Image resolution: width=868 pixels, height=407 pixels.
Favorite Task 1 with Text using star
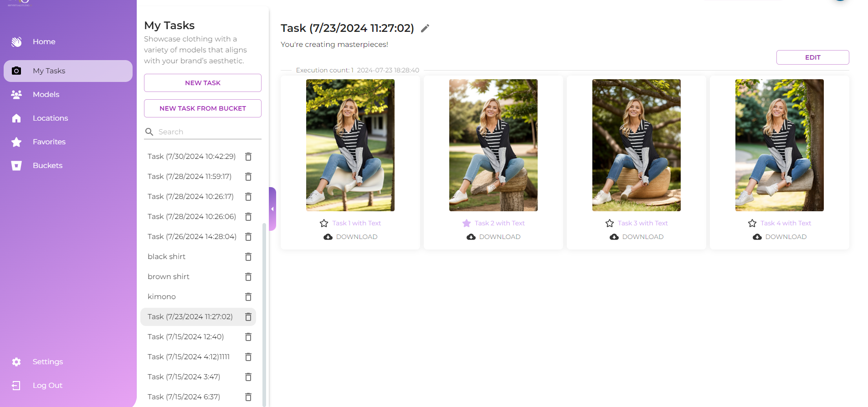(x=324, y=223)
